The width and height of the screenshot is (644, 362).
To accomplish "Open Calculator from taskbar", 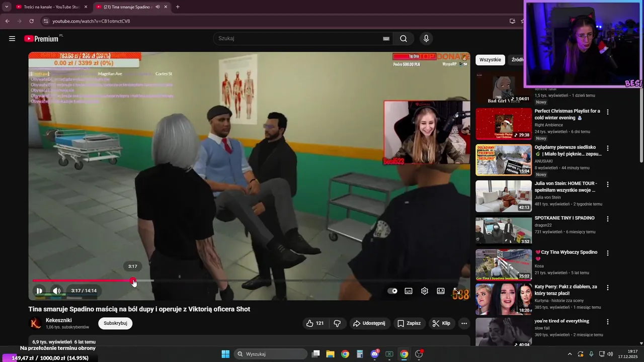I will (360, 354).
